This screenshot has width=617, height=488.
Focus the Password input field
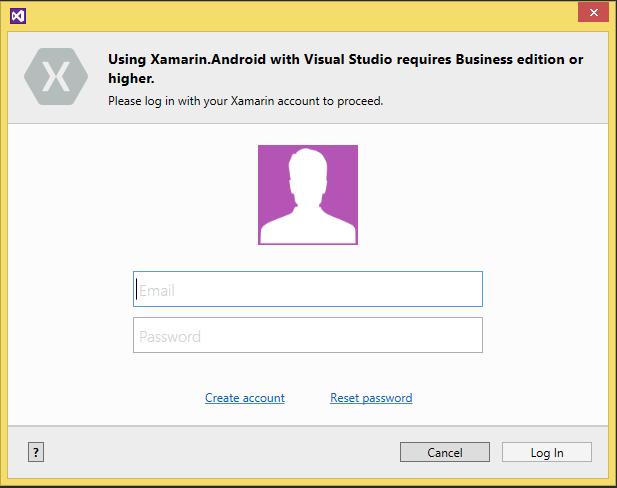(x=308, y=335)
